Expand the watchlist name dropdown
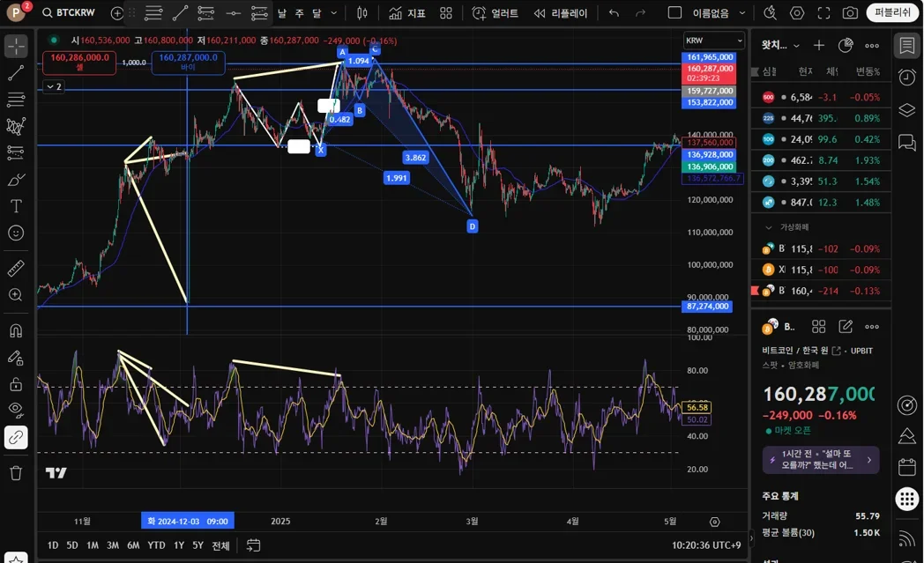 pyautogui.click(x=781, y=45)
